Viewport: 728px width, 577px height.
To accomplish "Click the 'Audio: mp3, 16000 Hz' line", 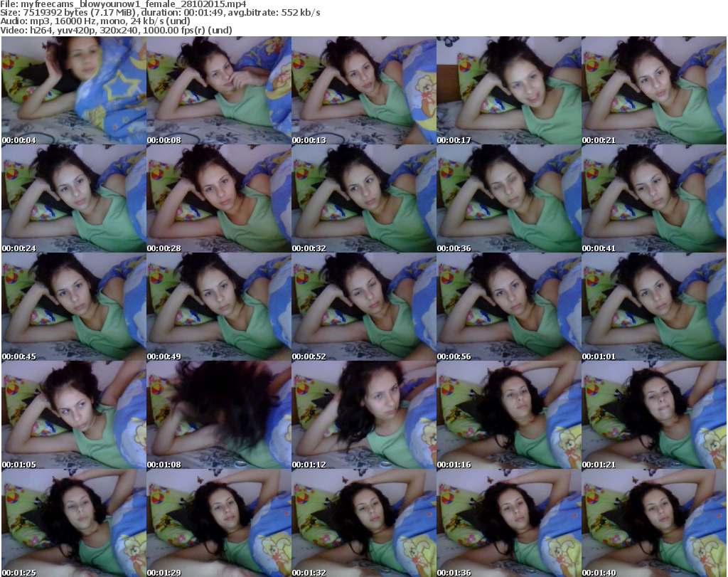I will point(95,21).
